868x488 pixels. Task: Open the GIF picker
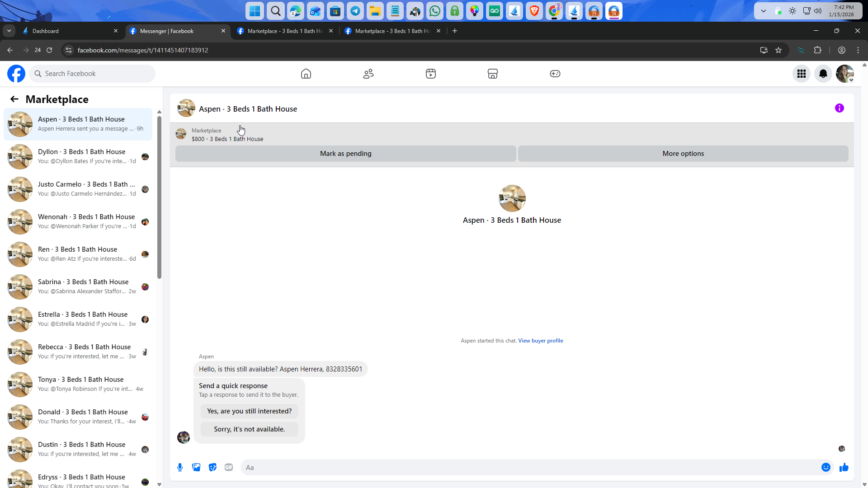(229, 467)
